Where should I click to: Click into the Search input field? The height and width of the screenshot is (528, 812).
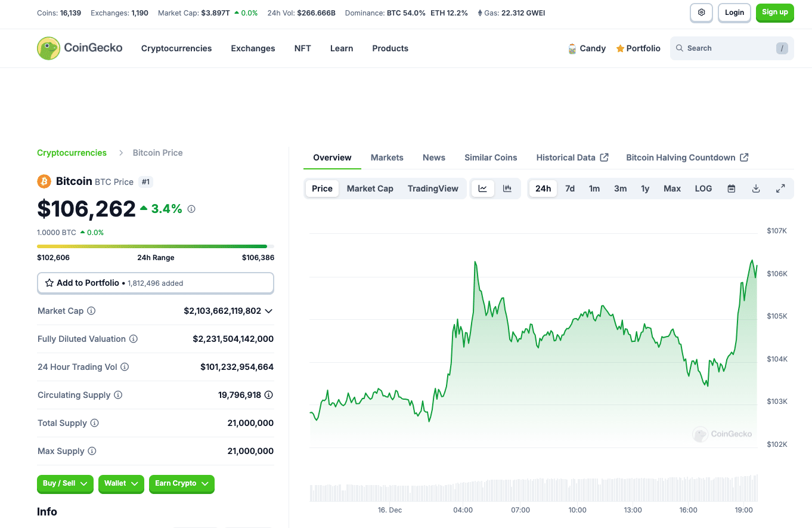[732, 48]
